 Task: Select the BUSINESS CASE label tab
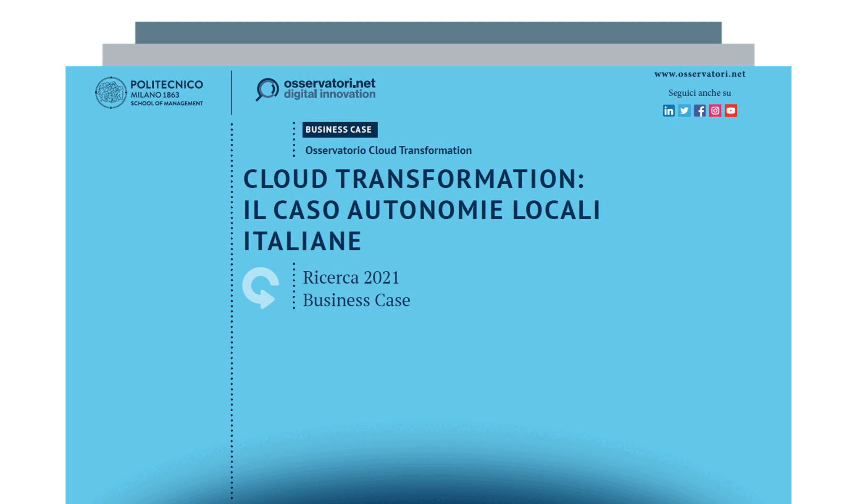(x=339, y=129)
